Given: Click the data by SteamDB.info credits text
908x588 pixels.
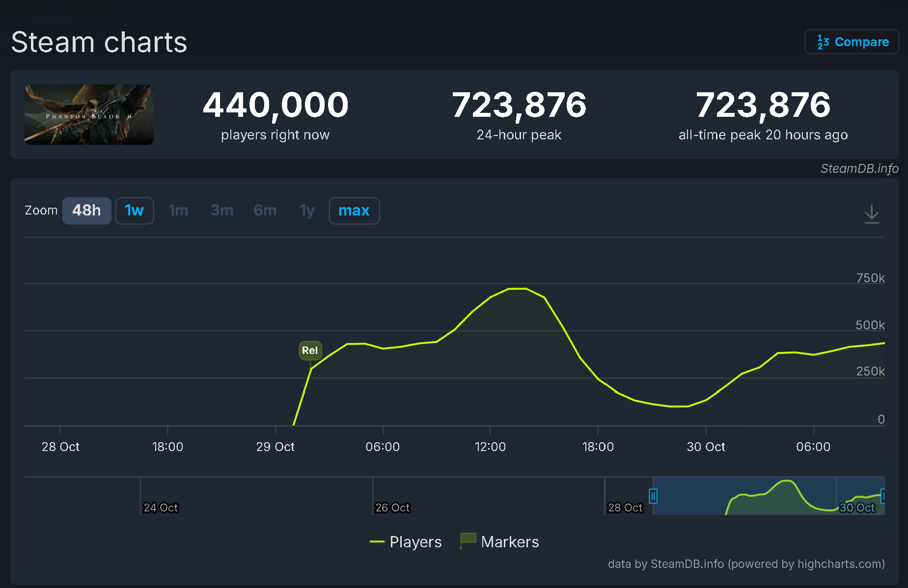Looking at the screenshot, I should tap(746, 564).
